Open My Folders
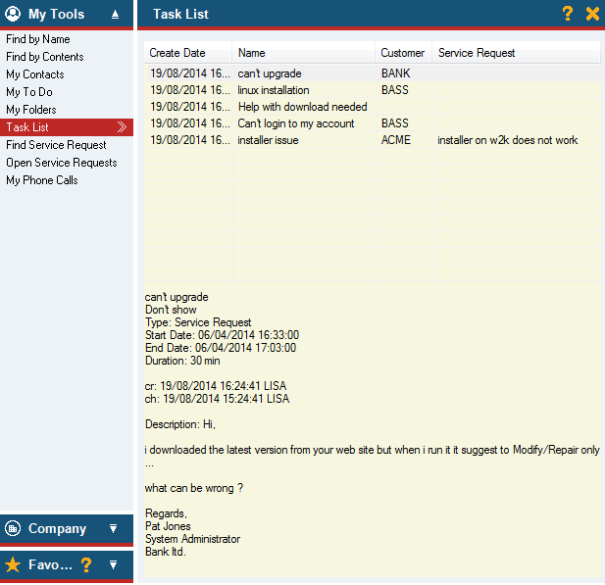The image size is (605, 585). (x=31, y=110)
